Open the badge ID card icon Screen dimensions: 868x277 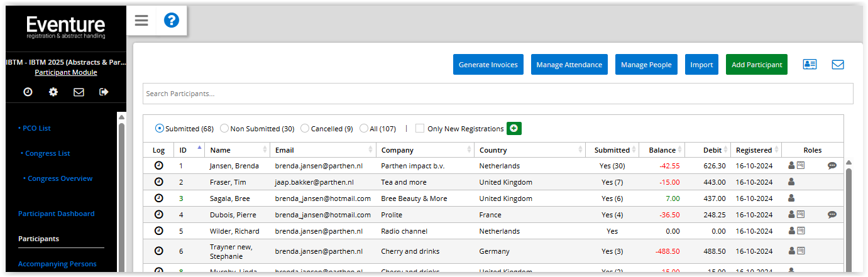(810, 65)
